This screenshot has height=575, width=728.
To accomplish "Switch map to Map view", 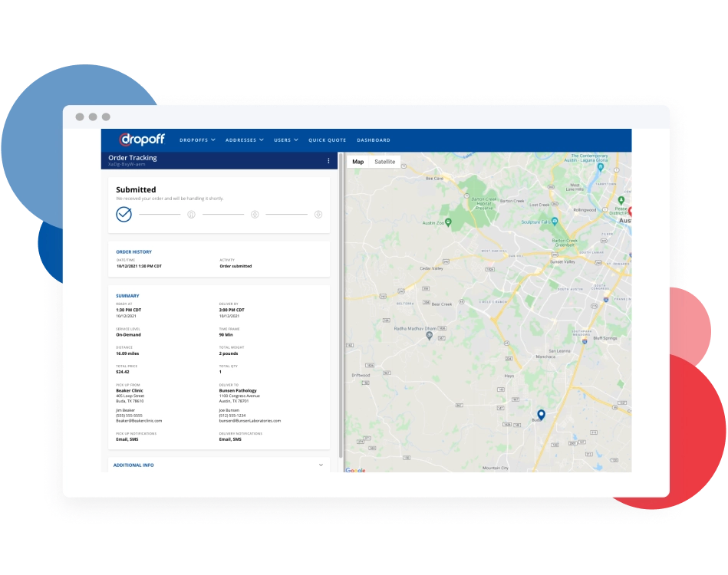I will click(x=357, y=162).
